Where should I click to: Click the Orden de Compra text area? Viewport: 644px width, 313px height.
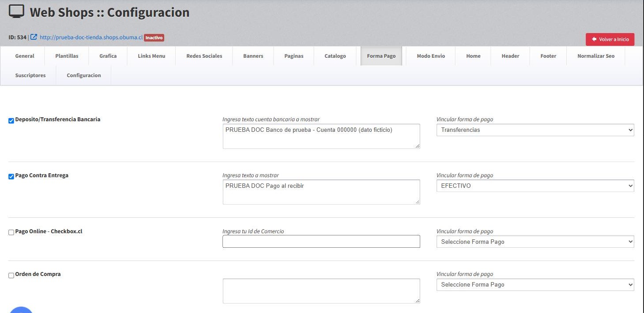tap(321, 291)
